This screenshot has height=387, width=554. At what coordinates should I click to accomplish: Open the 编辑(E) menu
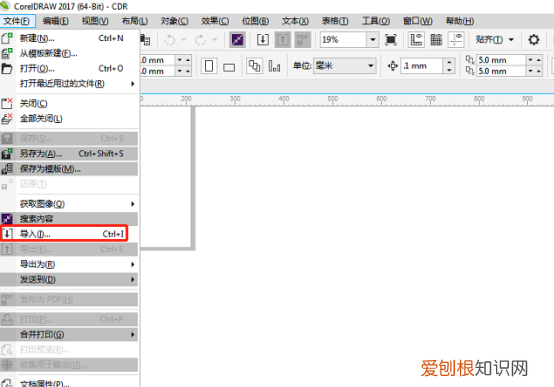pyautogui.click(x=55, y=21)
